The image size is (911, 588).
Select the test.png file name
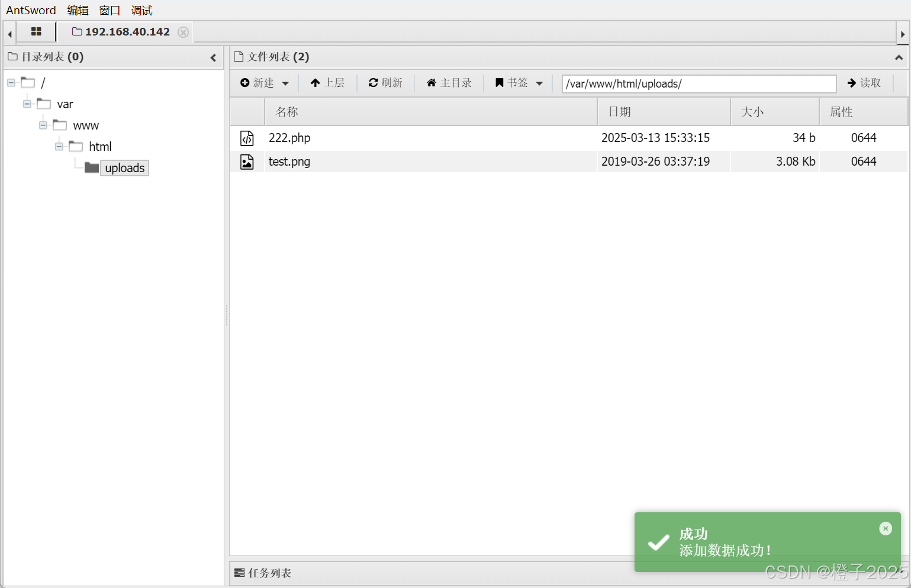point(289,161)
